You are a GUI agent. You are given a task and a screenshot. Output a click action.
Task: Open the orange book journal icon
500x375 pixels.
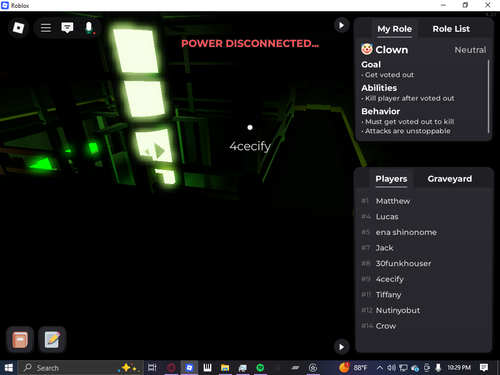20,340
